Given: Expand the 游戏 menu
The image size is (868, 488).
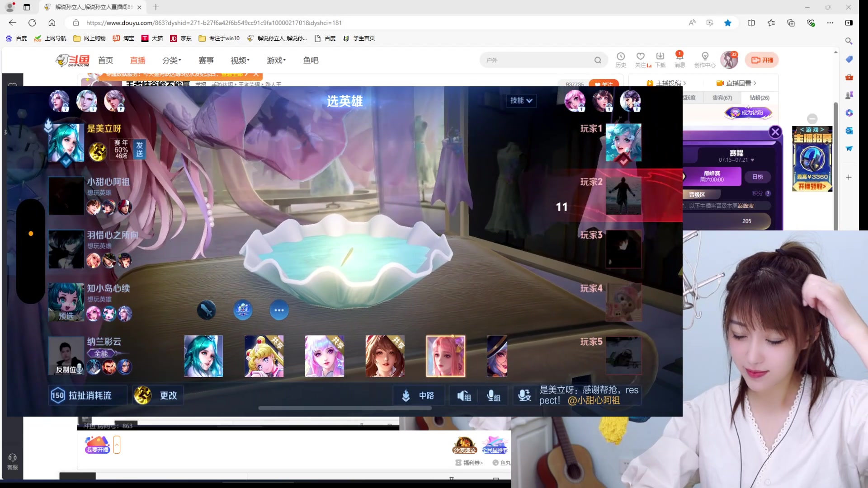Looking at the screenshot, I should click(x=276, y=60).
